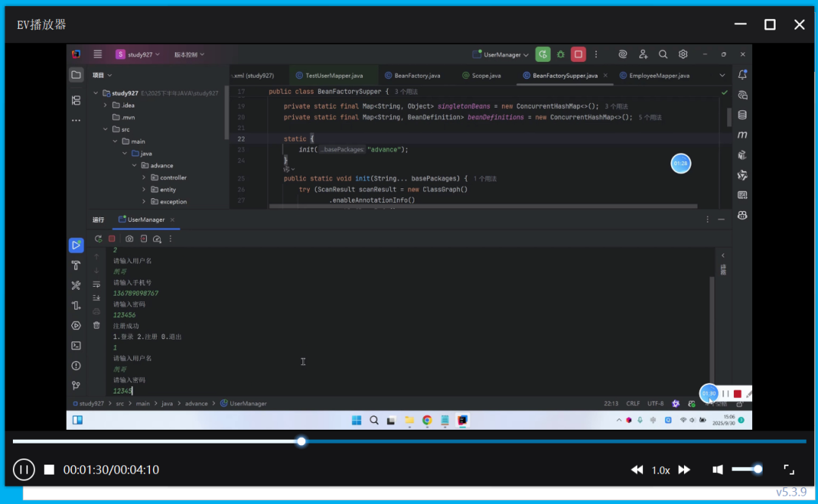Switch to the BeanFactory.java tab
Viewport: 818px width, 504px height.
pos(412,76)
